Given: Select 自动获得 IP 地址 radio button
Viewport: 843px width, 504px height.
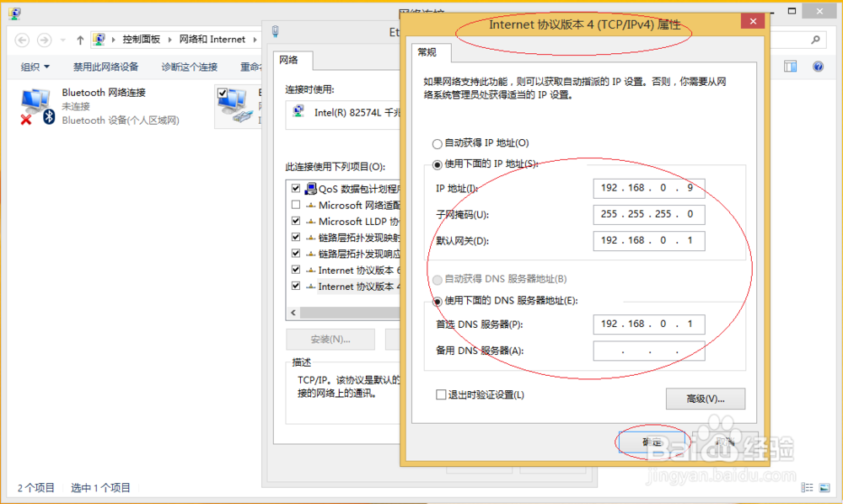Looking at the screenshot, I should tap(436, 143).
